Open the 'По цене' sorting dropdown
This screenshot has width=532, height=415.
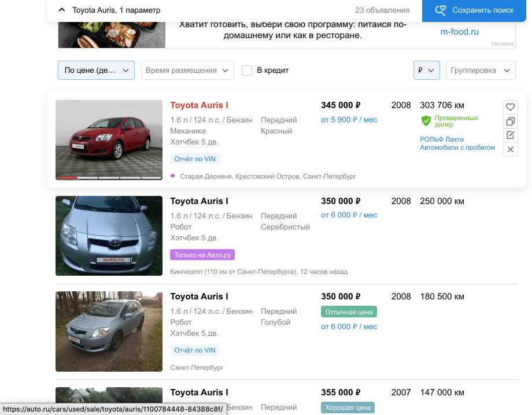(x=97, y=70)
